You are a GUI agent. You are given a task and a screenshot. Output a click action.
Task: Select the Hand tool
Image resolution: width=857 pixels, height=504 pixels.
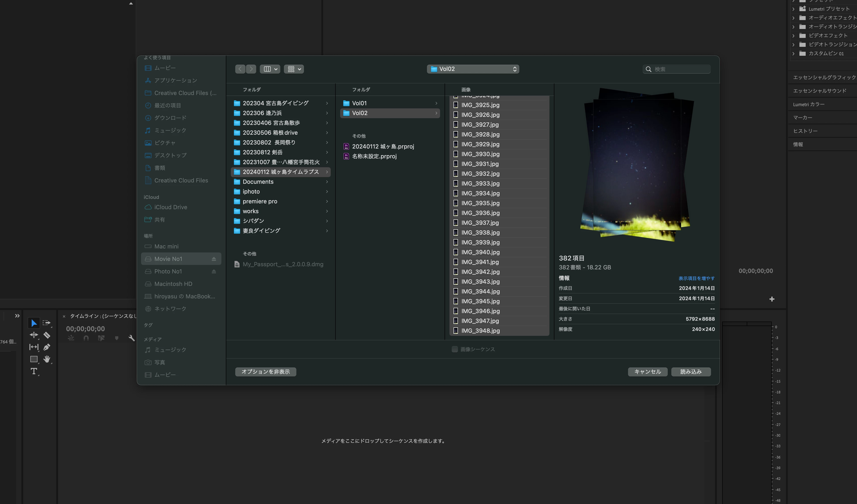47,359
